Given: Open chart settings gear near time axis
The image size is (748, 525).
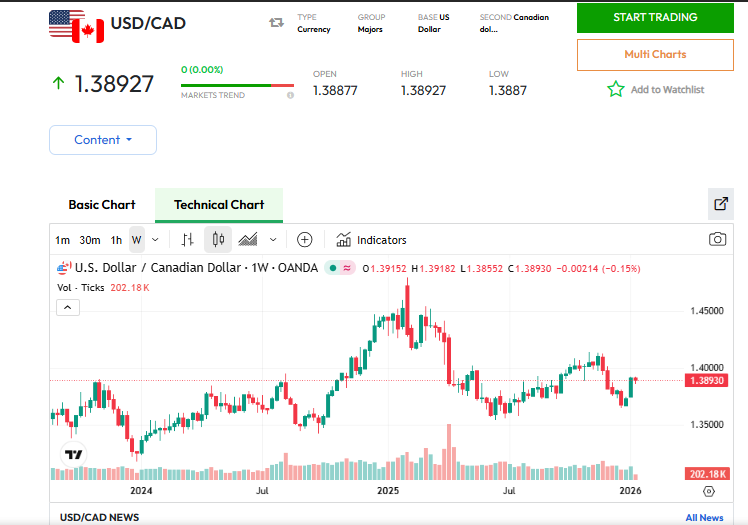Looking at the screenshot, I should pyautogui.click(x=709, y=491).
